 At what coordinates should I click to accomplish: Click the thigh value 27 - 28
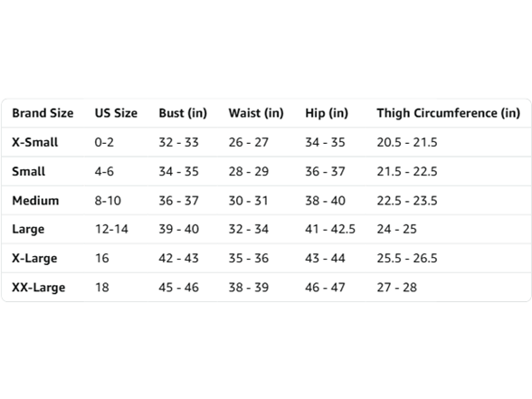tap(397, 288)
